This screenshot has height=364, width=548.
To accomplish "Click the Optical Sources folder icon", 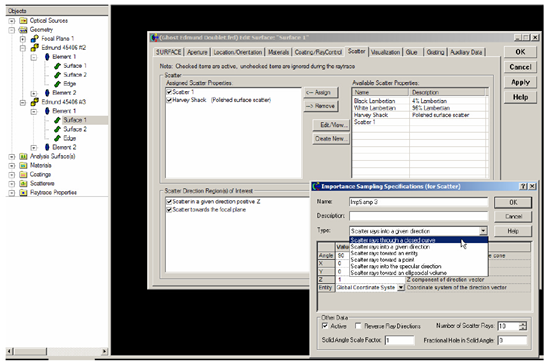I will click(x=23, y=21).
